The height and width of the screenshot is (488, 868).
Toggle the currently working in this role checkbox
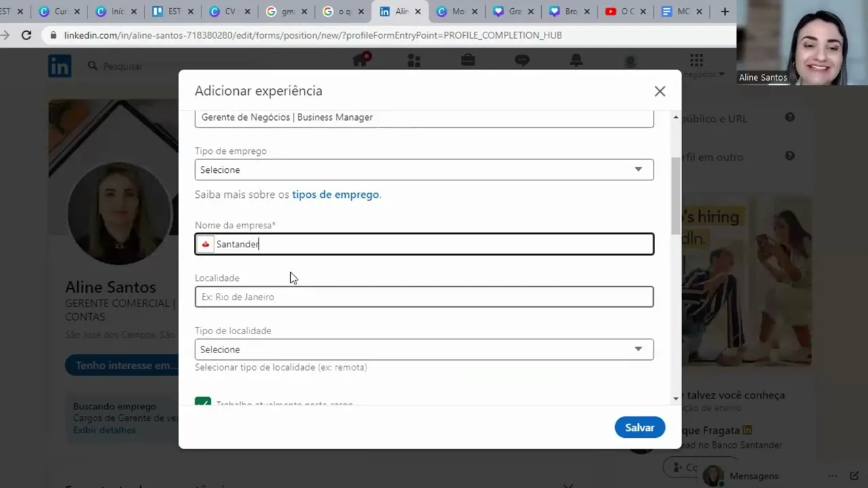(203, 402)
